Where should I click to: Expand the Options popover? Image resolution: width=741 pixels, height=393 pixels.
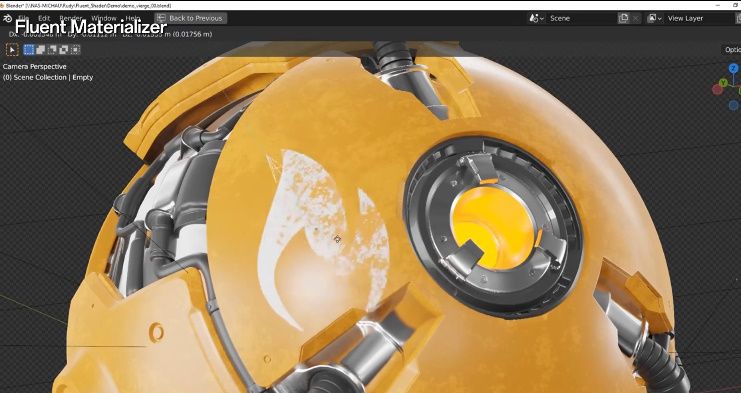tap(732, 50)
